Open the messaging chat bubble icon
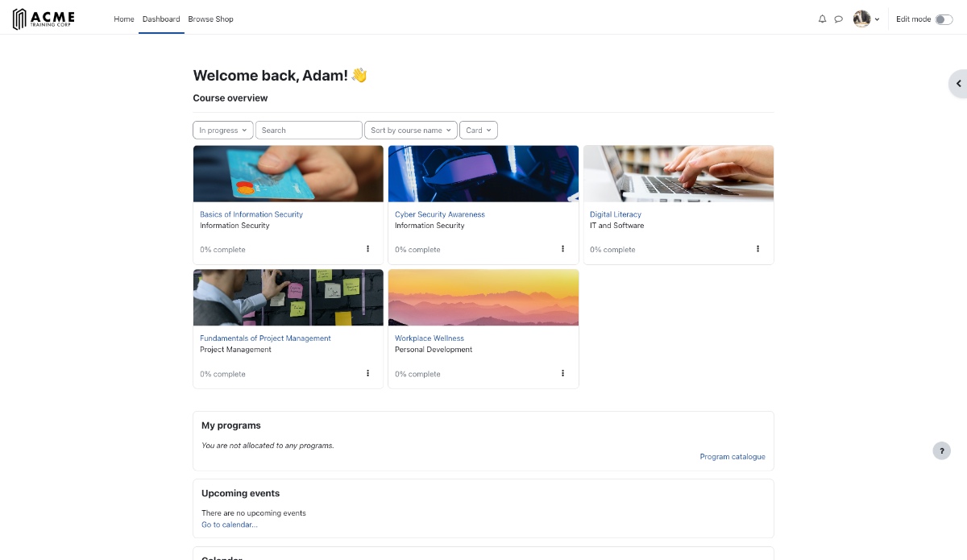Screen dimensions: 967x560 coord(838,19)
